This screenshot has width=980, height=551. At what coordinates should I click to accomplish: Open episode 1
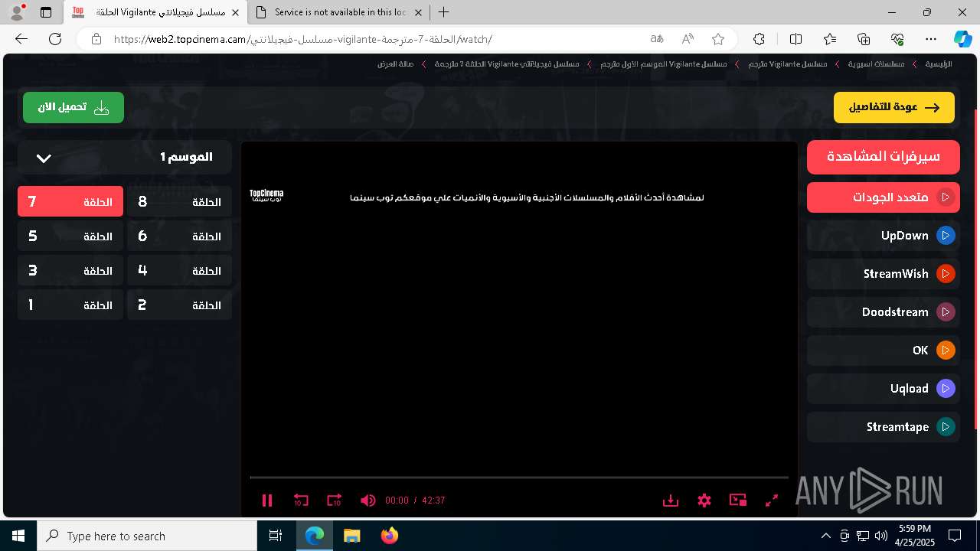[x=70, y=305]
